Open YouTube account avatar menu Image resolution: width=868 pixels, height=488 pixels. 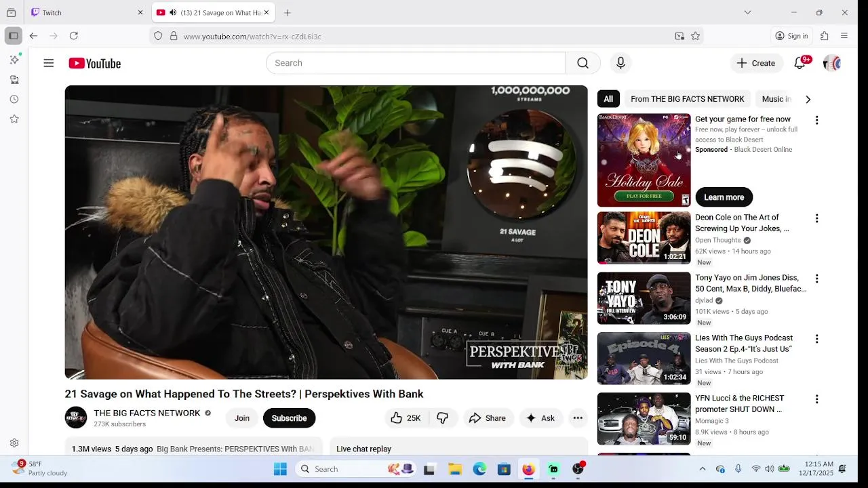coord(832,63)
